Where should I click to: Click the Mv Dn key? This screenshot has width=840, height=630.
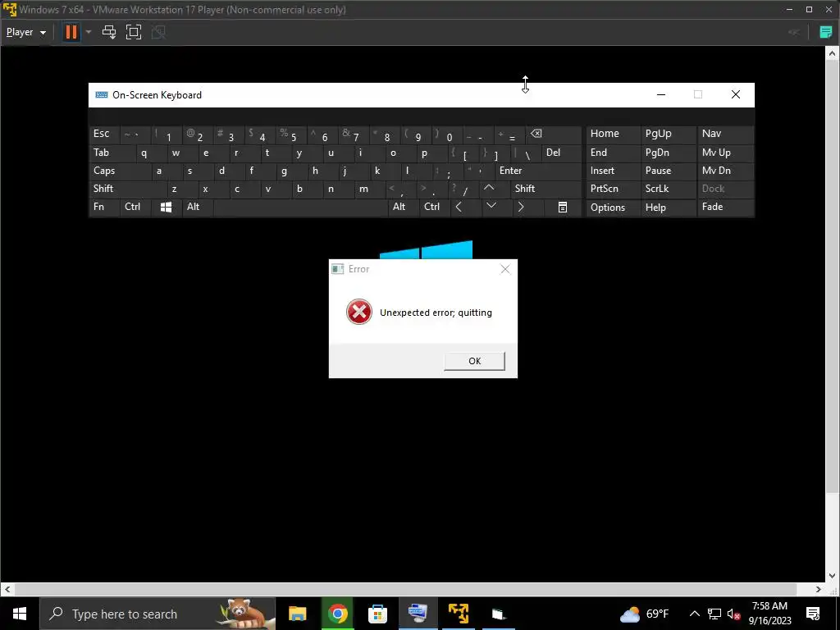click(725, 171)
